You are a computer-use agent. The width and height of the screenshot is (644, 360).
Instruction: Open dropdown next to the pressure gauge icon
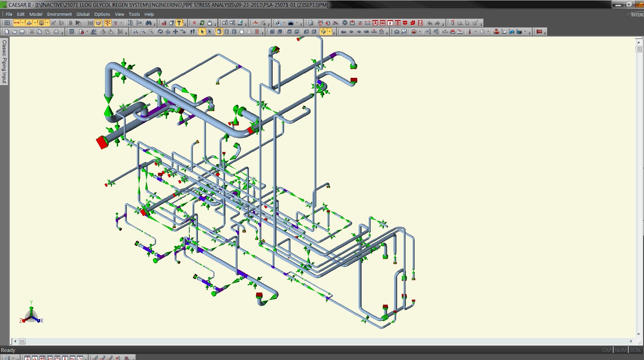(x=488, y=32)
